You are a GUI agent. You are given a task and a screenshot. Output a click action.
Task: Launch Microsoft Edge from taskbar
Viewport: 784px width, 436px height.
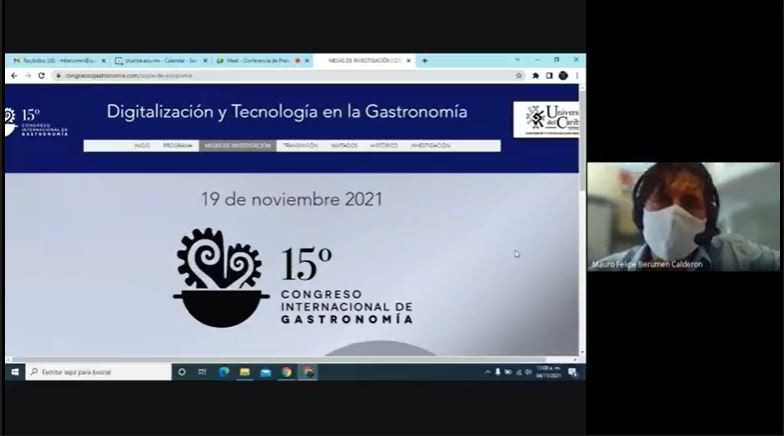pos(224,372)
